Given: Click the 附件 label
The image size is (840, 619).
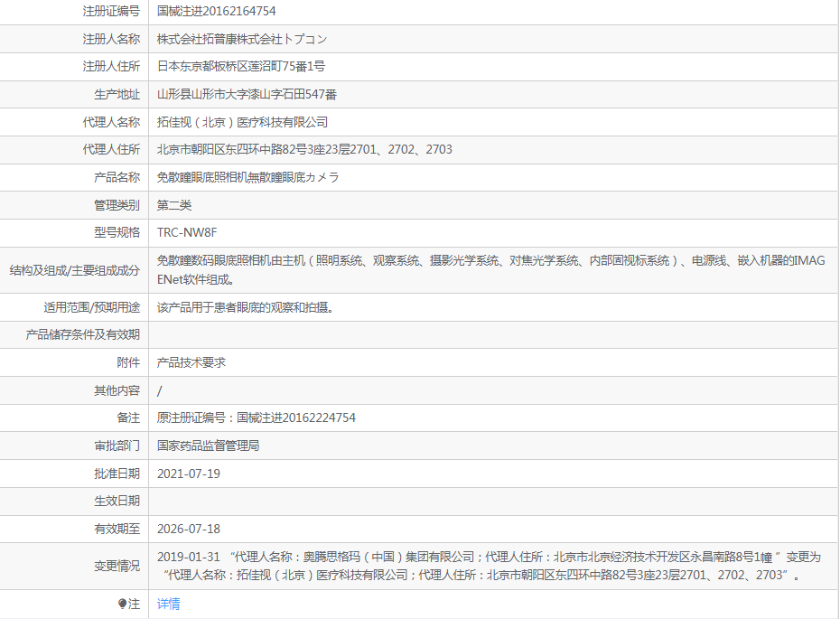Looking at the screenshot, I should [x=128, y=363].
